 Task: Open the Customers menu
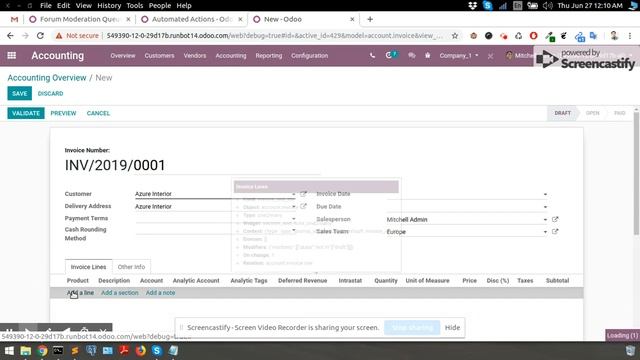click(x=159, y=56)
